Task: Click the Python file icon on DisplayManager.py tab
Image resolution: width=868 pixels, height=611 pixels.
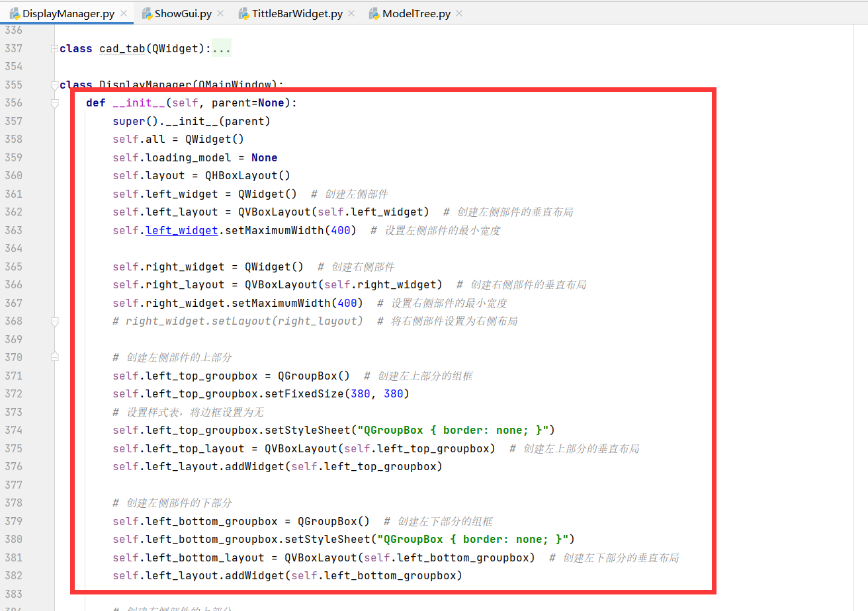Action: 14,13
